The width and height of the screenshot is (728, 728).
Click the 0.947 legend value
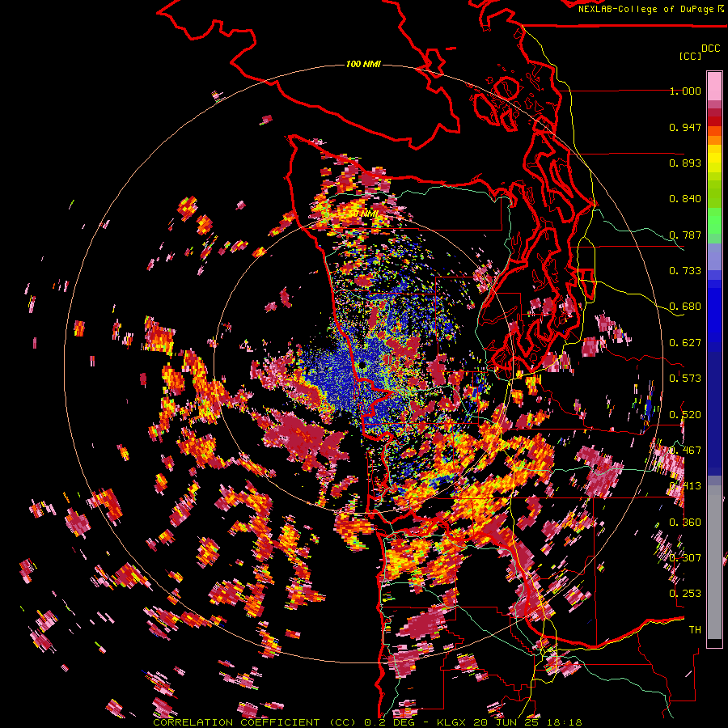coord(685,127)
